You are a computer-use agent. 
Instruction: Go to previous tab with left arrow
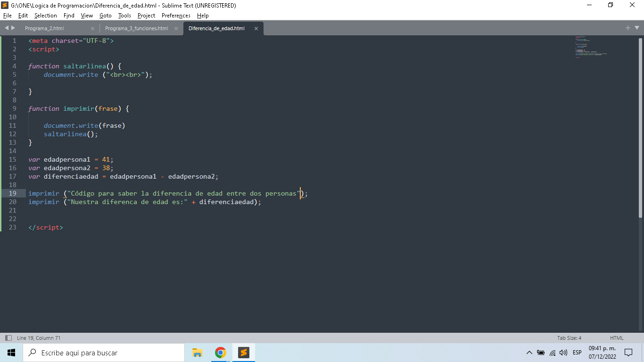pos(7,28)
